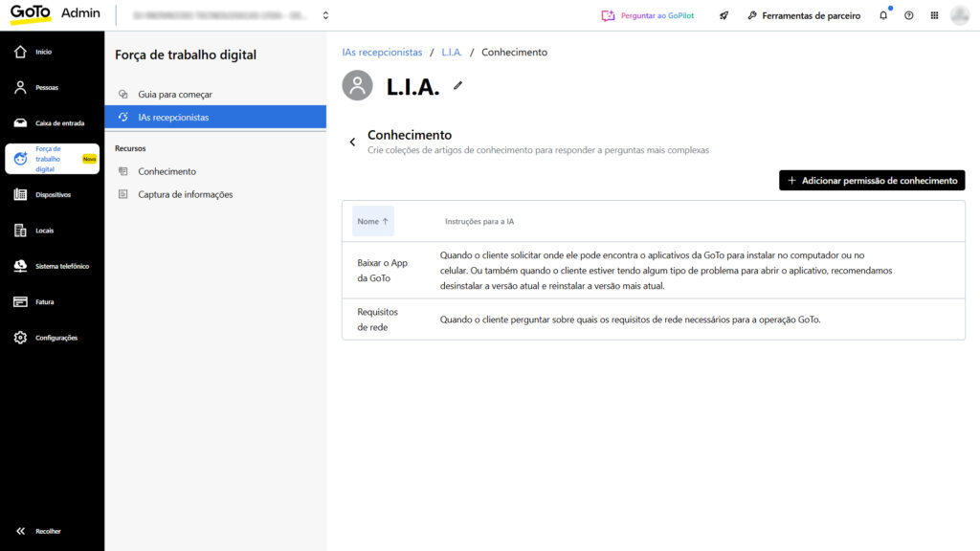Select IAs recepcionistas in side panel
This screenshot has width=980, height=551.
(173, 117)
